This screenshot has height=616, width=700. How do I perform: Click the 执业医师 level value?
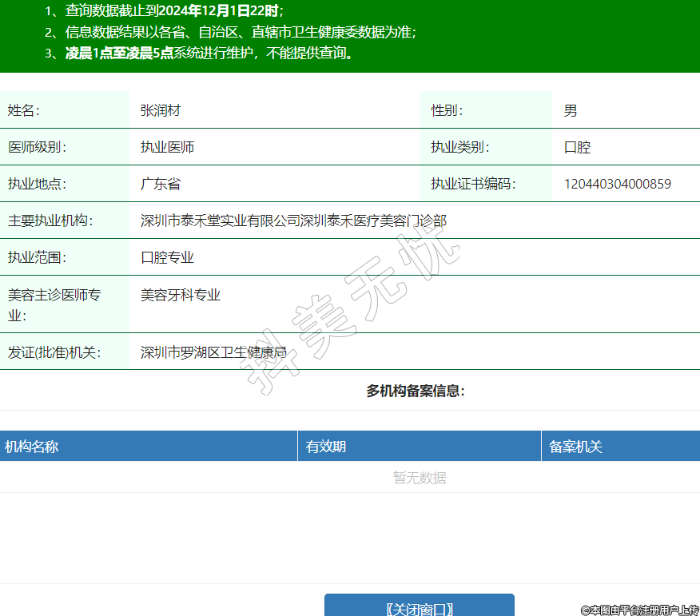[x=168, y=147]
